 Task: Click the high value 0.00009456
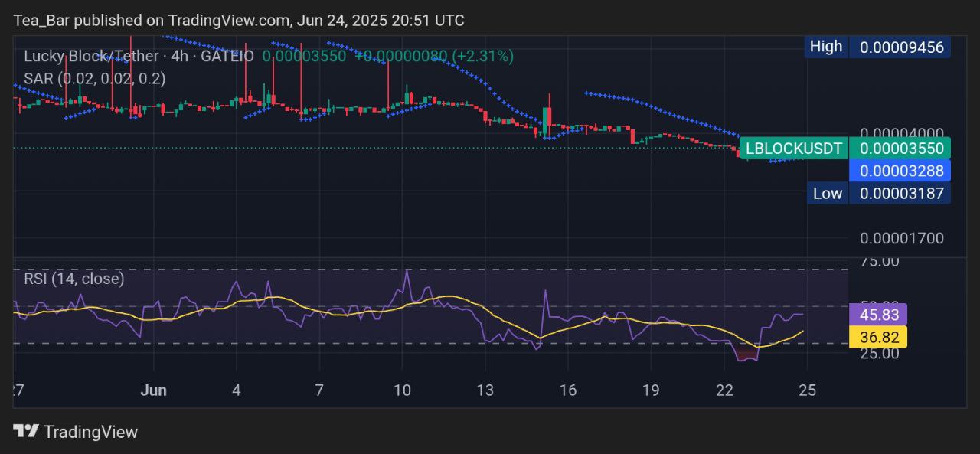901,47
